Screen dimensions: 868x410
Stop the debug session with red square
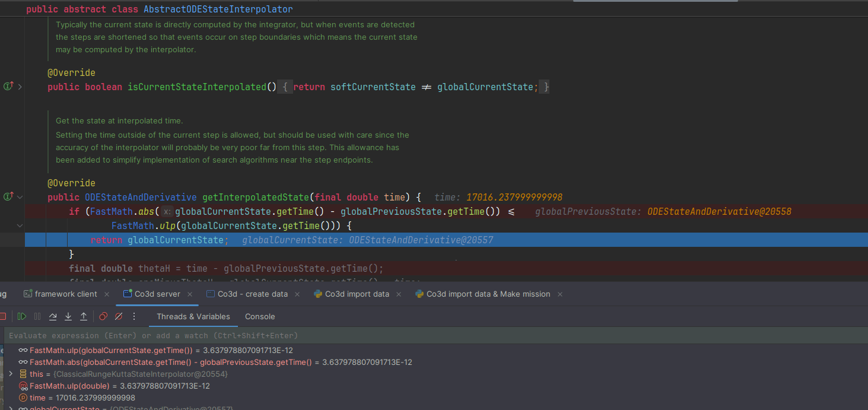(2, 316)
